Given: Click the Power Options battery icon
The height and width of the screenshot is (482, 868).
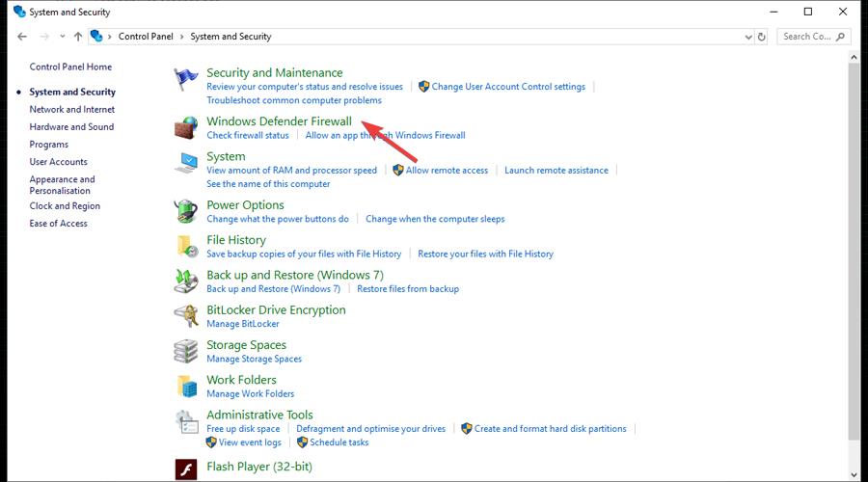Looking at the screenshot, I should 185,211.
